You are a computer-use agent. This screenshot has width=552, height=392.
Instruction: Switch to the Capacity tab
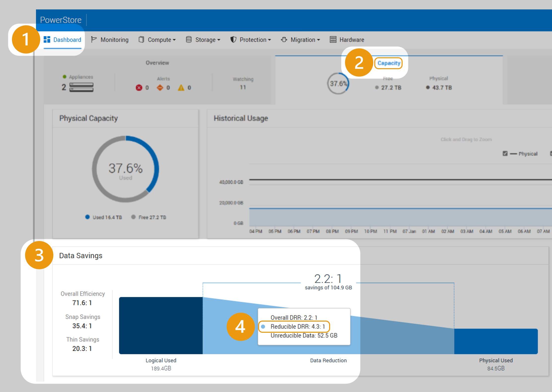[388, 63]
